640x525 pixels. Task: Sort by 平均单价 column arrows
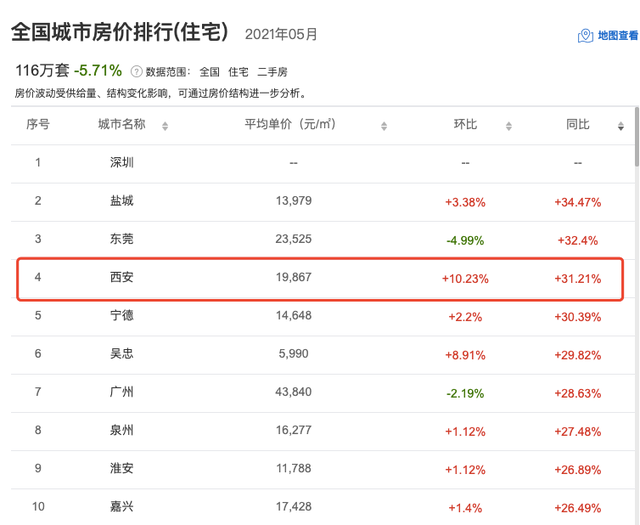pos(384,126)
